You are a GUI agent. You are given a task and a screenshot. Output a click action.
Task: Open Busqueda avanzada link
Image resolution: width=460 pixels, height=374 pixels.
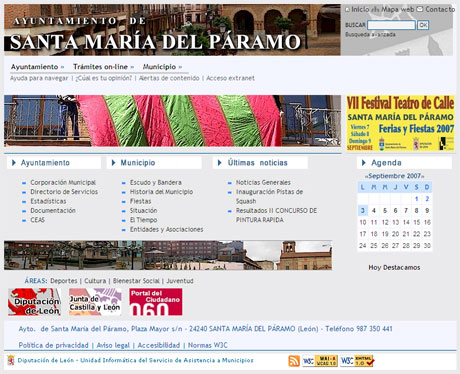click(x=370, y=35)
